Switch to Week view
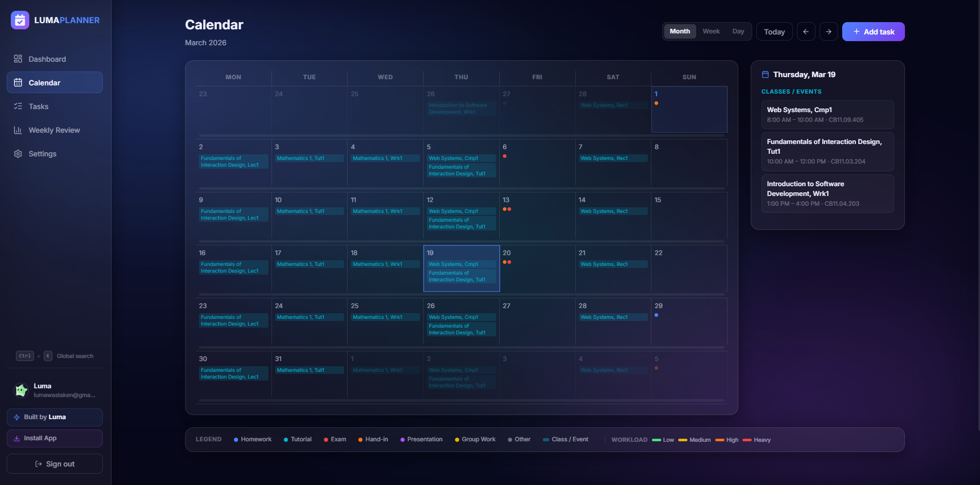Screen dimensions: 980x485 [x=711, y=31]
